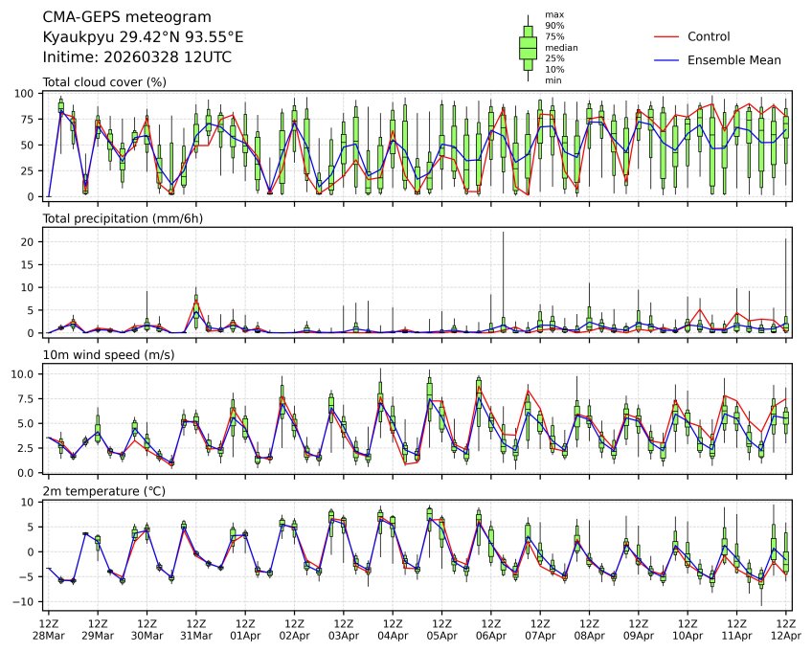Click the '12Z 31Mar' time axis label

click(196, 628)
